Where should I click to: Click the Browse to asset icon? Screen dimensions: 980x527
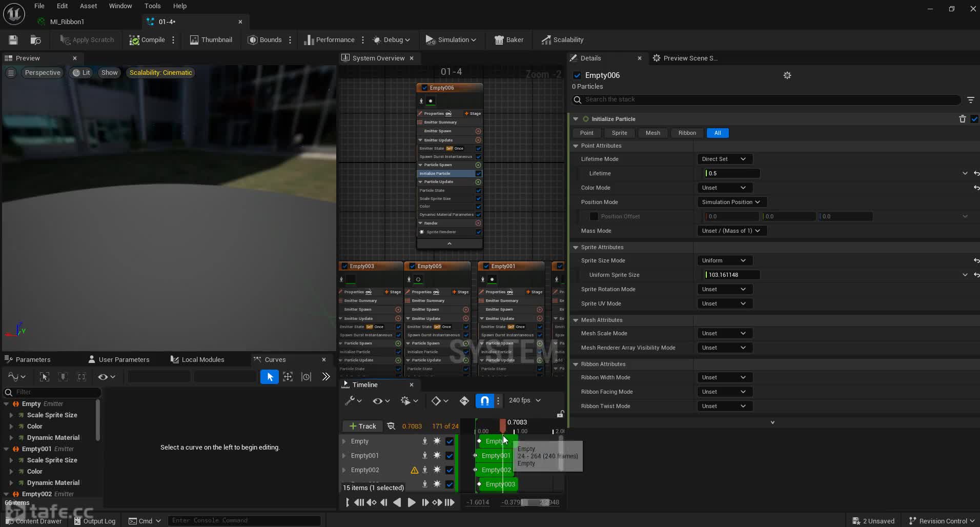[x=35, y=39]
